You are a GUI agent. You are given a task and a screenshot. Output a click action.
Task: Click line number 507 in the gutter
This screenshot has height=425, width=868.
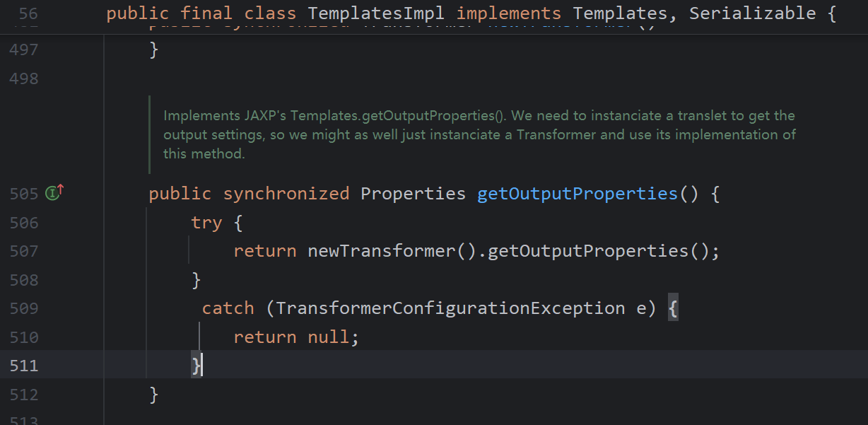[x=24, y=251]
